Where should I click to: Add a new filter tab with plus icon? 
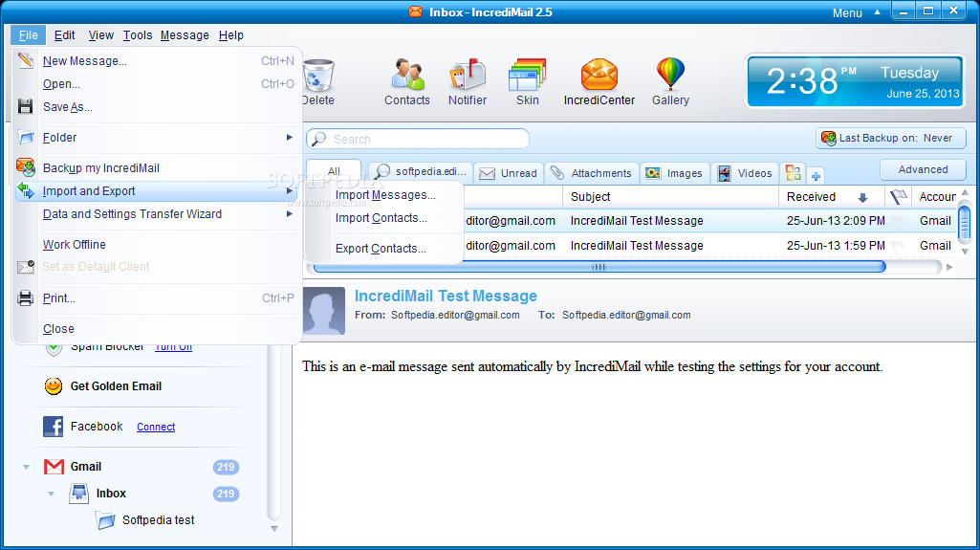pyautogui.click(x=816, y=176)
